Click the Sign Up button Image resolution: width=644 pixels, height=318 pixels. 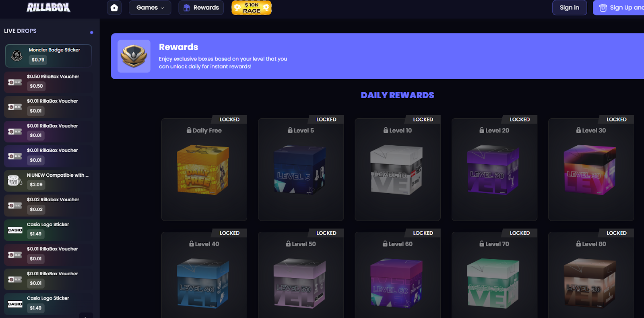(x=619, y=8)
